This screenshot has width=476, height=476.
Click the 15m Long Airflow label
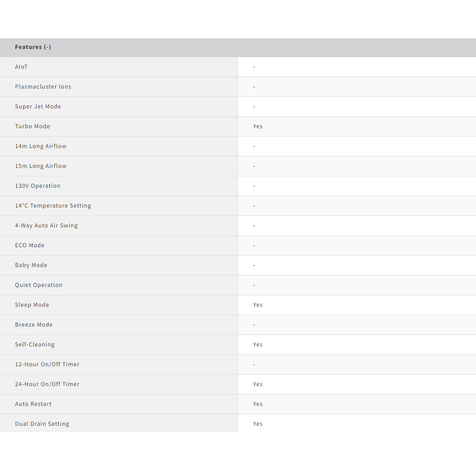pyautogui.click(x=41, y=166)
